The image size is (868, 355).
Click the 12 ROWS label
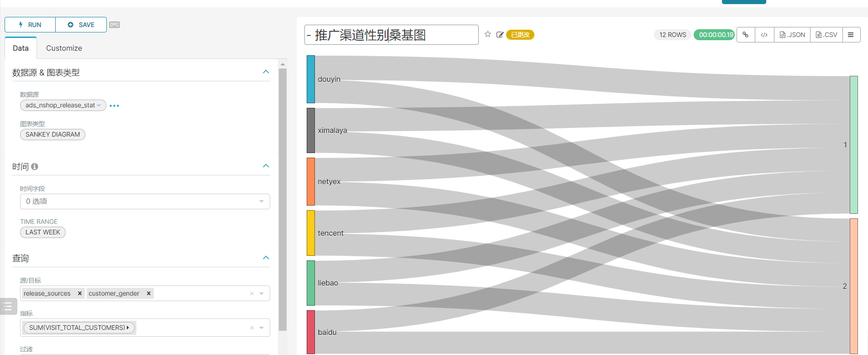[x=673, y=35]
